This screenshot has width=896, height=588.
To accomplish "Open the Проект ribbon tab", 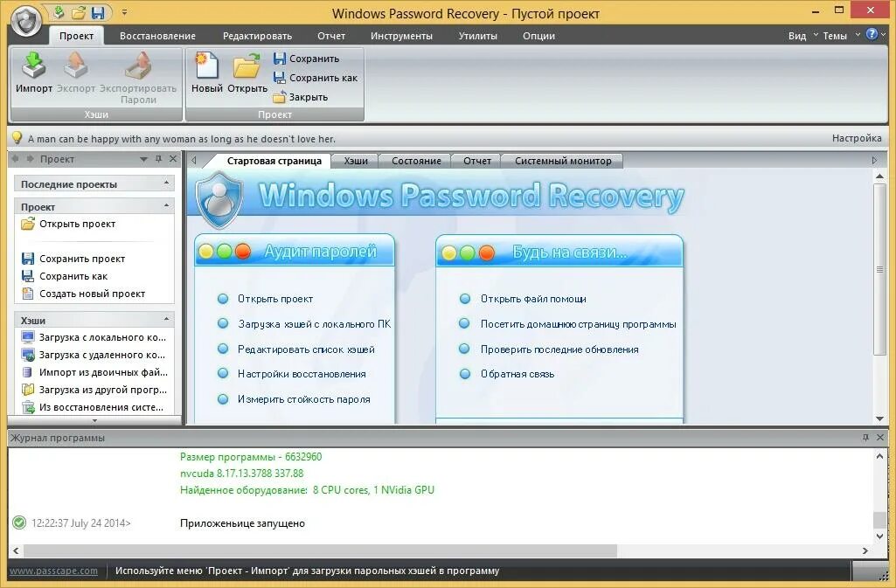I will pos(76,36).
